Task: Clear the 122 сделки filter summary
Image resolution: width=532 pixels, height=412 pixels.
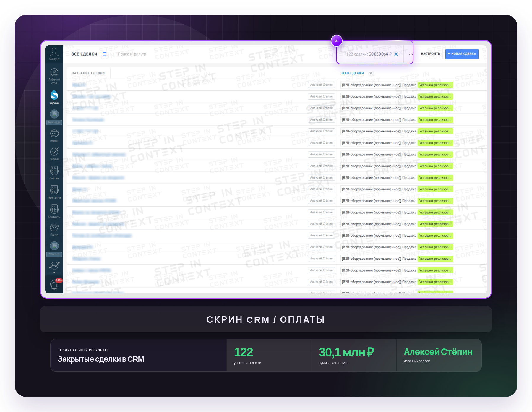Action: pyautogui.click(x=396, y=54)
